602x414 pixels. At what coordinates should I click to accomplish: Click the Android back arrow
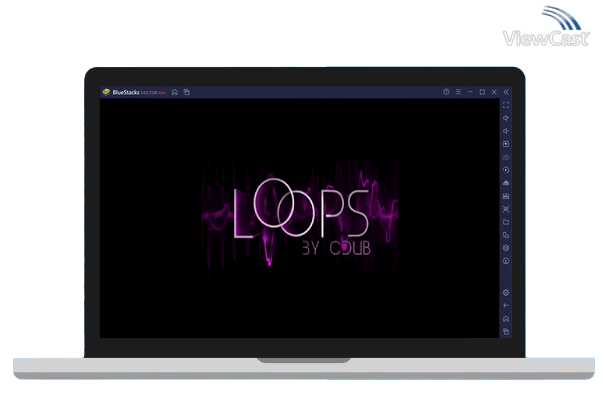506,306
